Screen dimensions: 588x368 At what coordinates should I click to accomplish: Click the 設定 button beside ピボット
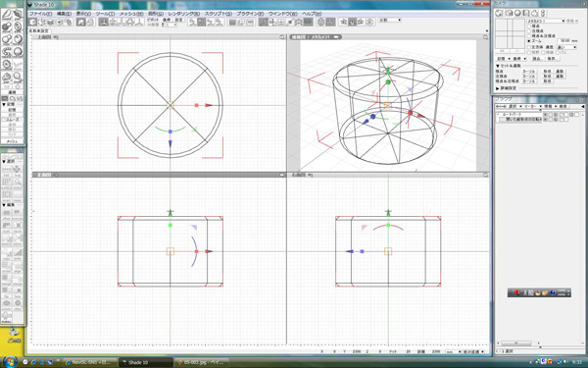(178, 20)
